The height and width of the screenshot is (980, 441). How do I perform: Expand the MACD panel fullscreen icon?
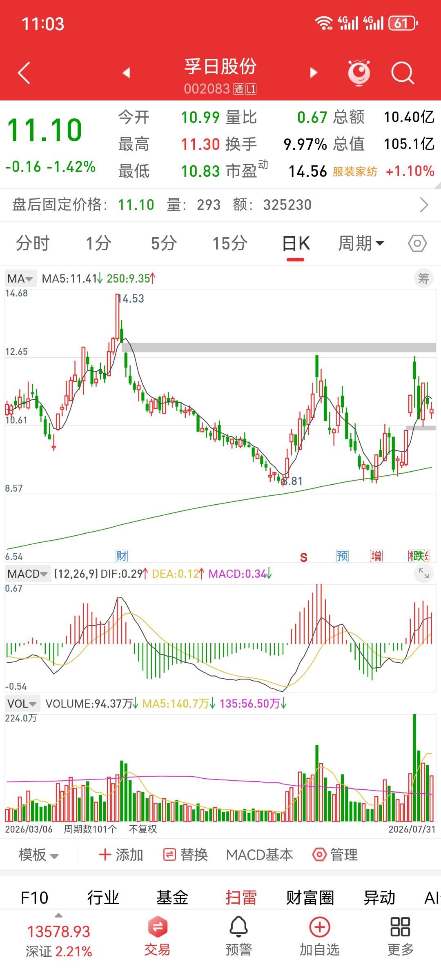(424, 574)
